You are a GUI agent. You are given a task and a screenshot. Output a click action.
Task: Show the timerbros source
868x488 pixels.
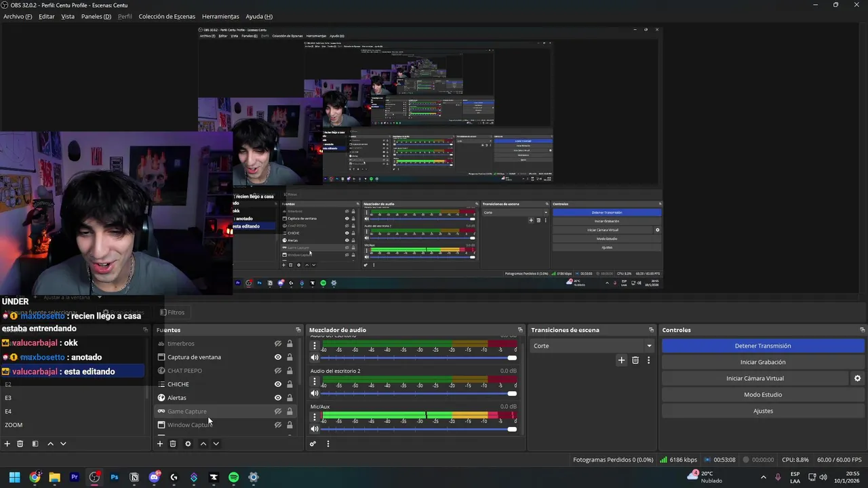pos(277,344)
